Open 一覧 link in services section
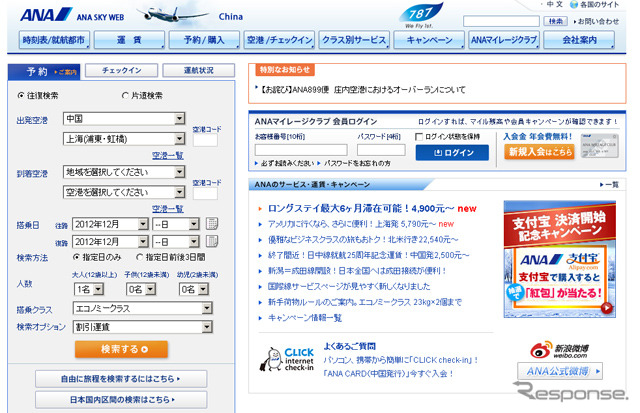The width and height of the screenshot is (640, 413). [611, 185]
